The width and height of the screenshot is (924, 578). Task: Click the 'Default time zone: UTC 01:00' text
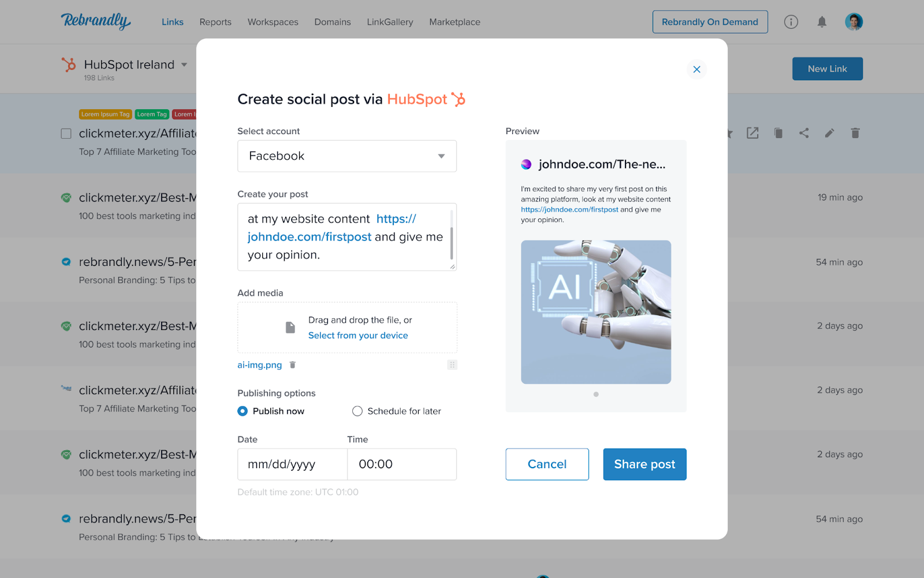298,492
